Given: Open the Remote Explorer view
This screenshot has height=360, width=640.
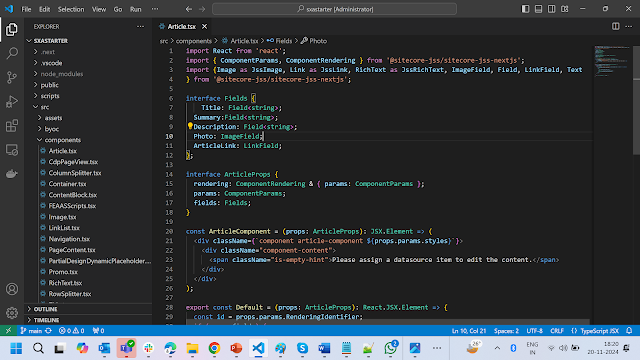Looking at the screenshot, I should [x=12, y=150].
